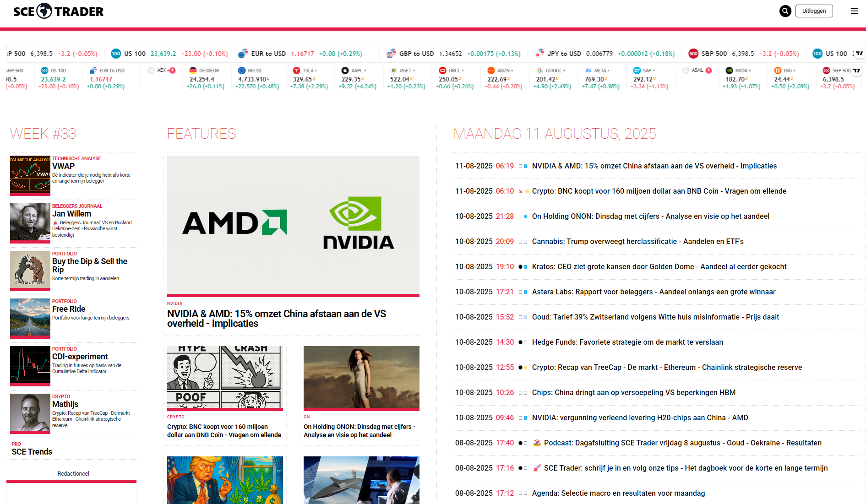Open the Mathijs crypto title
The height and width of the screenshot is (504, 866).
(x=65, y=404)
